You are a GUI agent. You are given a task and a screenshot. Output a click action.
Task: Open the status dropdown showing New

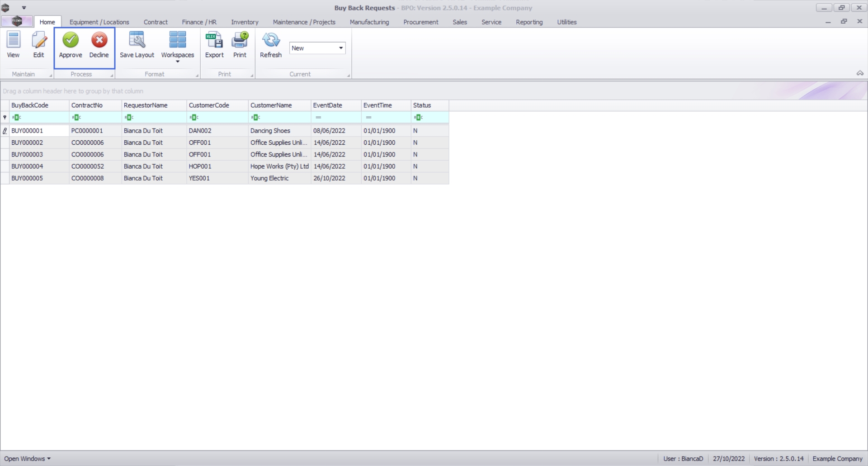click(317, 48)
